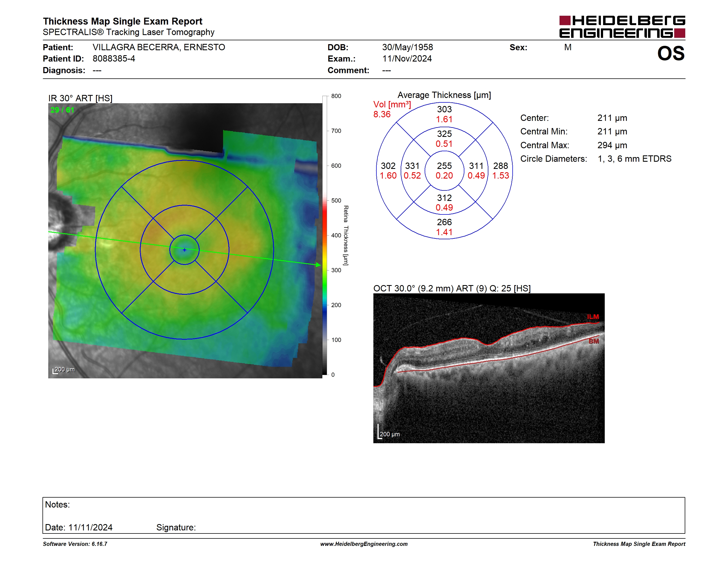This screenshot has height=563, width=728.
Task: Open the www.HeidelbergEngineering.com link
Action: click(364, 544)
